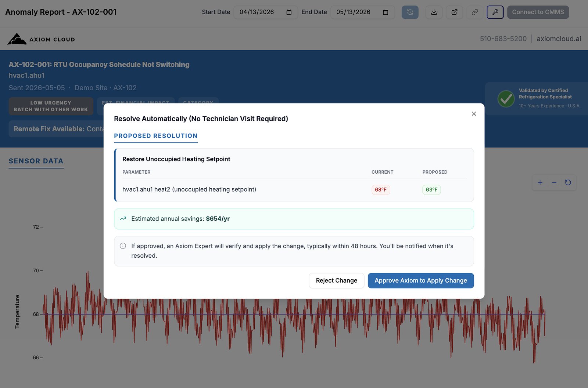This screenshot has height=388, width=588.
Task: Open report in external window icon
Action: 455,12
